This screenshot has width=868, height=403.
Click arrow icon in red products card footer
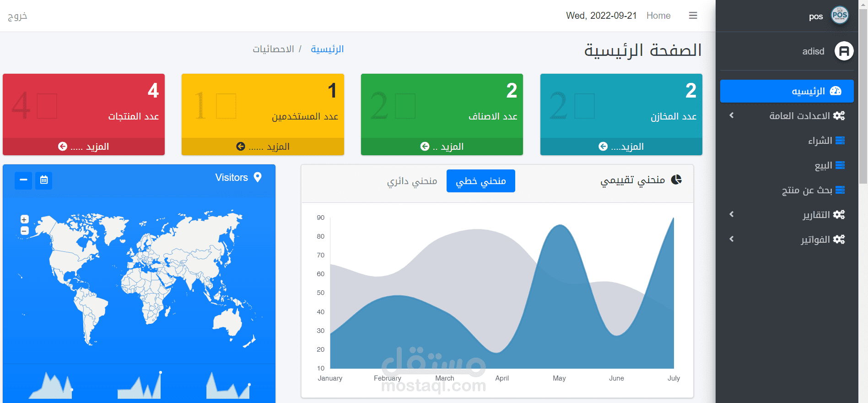(63, 146)
